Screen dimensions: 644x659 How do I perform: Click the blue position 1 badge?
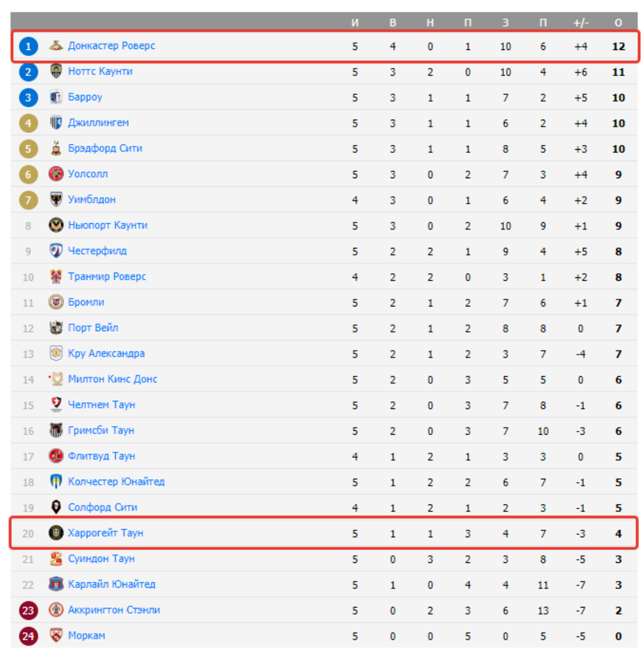[x=28, y=46]
